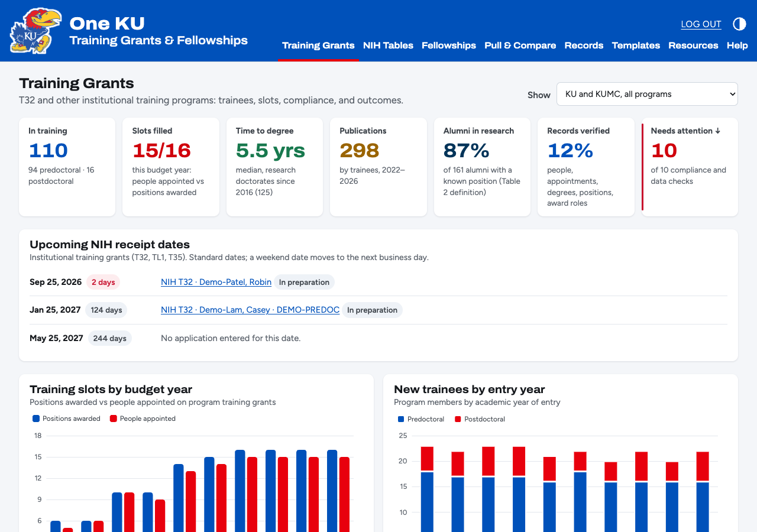Open the Slots filled 15/16 card

click(171, 167)
